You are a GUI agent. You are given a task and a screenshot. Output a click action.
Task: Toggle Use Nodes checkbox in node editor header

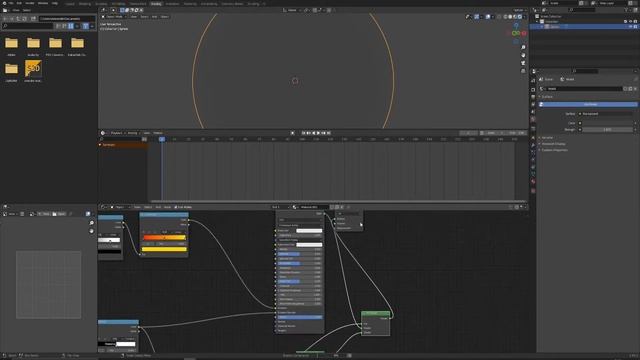[x=176, y=207]
